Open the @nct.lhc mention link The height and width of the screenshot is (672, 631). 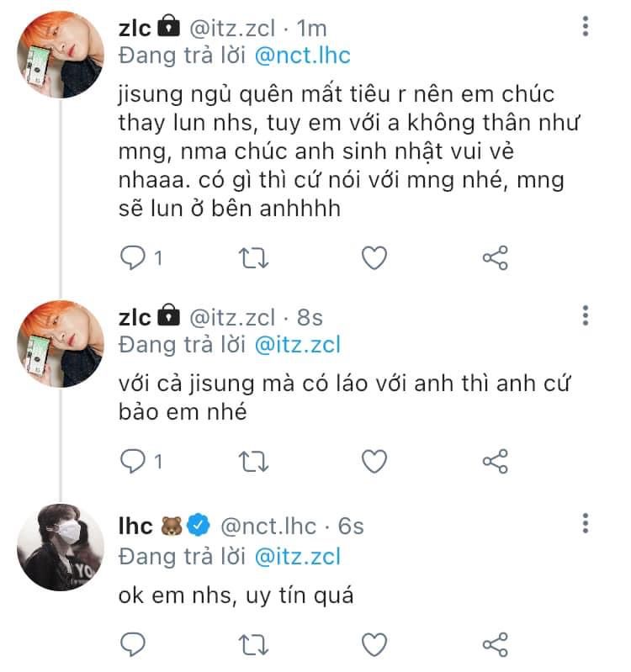303,56
